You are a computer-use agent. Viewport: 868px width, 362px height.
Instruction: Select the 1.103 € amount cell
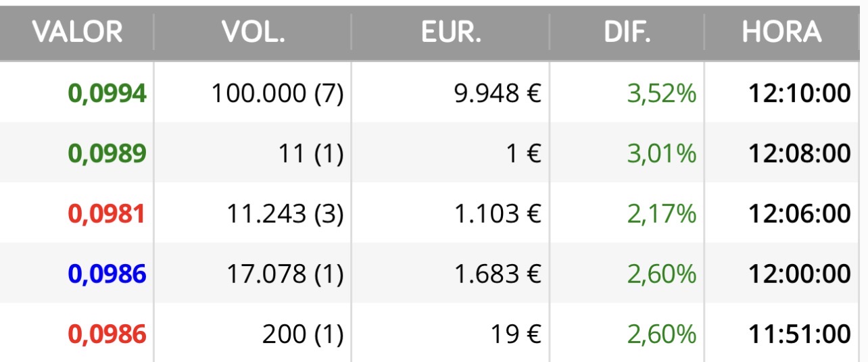coord(498,214)
